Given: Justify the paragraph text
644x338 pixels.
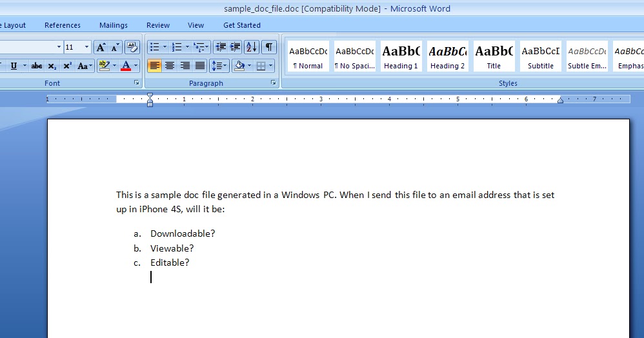Looking at the screenshot, I should [200, 66].
